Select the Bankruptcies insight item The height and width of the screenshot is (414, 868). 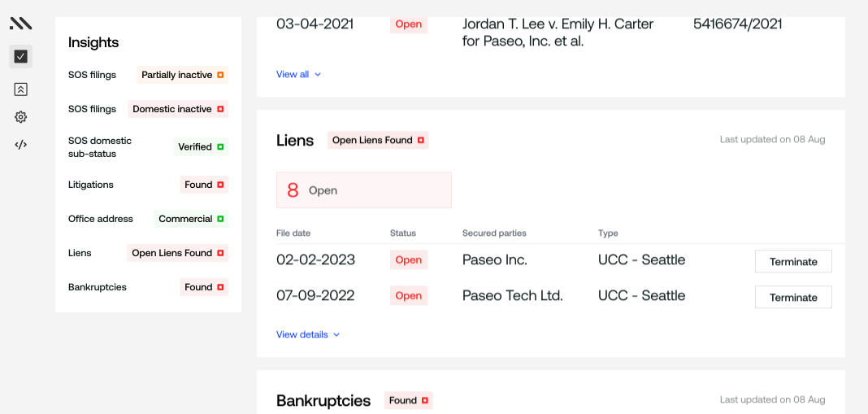pos(98,287)
